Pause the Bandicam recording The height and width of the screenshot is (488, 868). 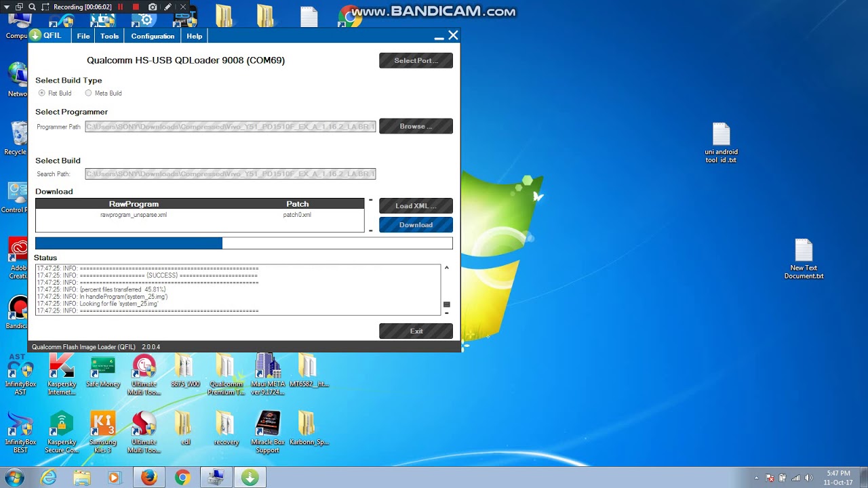click(121, 7)
